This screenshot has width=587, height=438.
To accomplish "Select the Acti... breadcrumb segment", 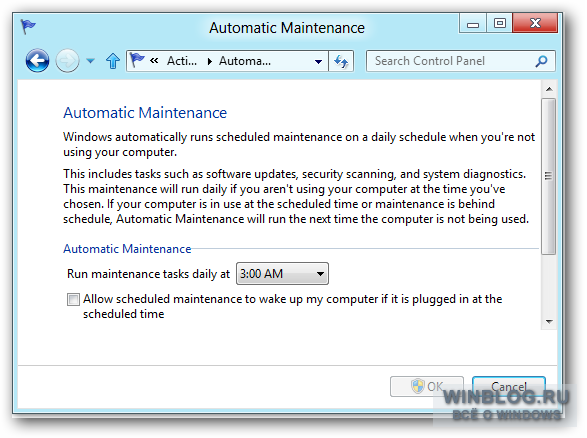I will tap(182, 61).
